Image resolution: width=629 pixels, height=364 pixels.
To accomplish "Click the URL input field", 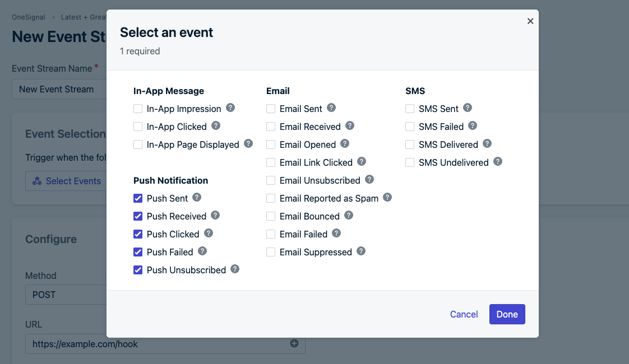I will tap(165, 344).
